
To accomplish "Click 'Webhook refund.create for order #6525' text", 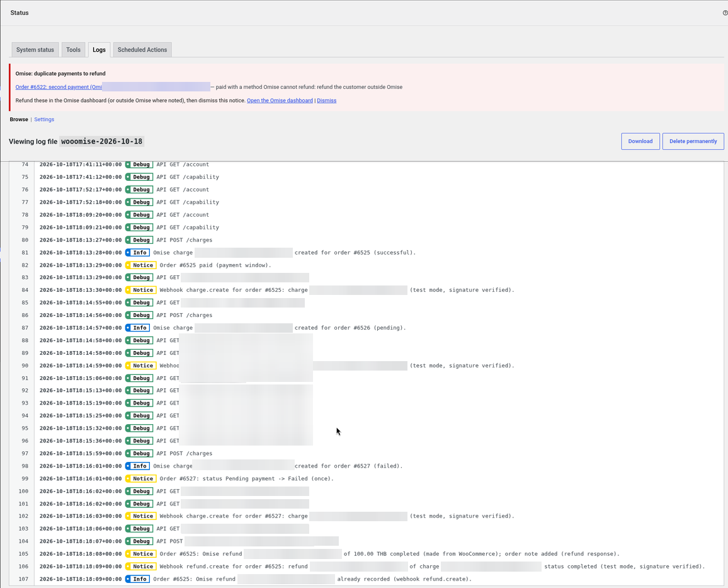I will coord(222,566).
